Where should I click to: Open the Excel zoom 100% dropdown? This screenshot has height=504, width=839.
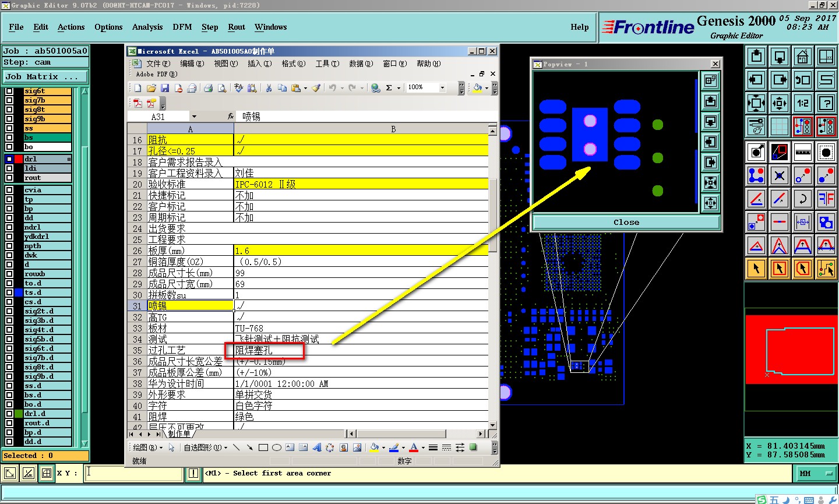click(x=442, y=87)
